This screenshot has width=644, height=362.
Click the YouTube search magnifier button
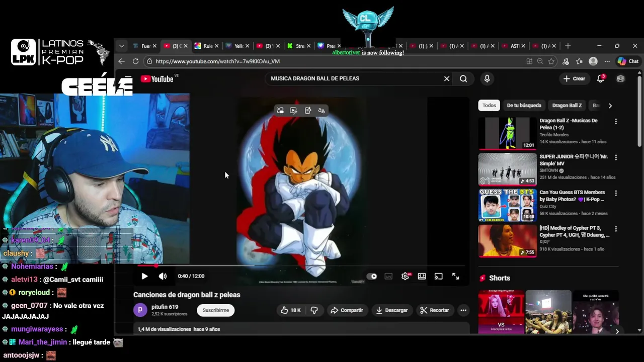tap(463, 78)
